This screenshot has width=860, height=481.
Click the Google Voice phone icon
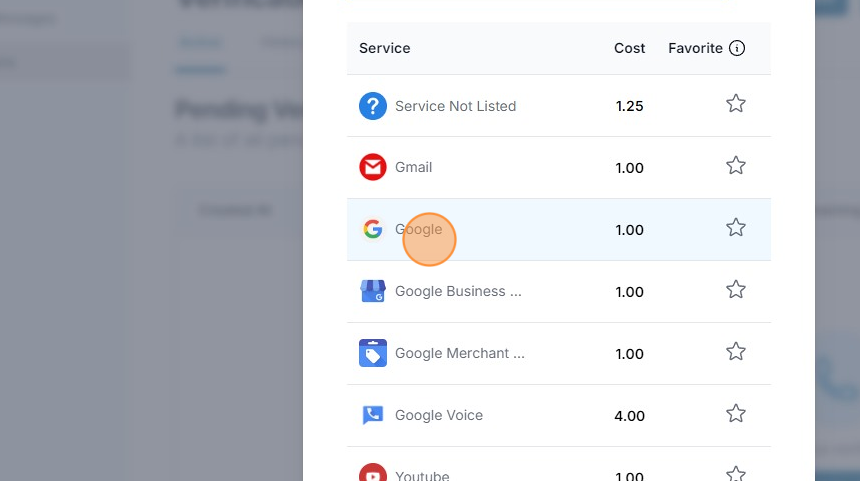click(373, 415)
